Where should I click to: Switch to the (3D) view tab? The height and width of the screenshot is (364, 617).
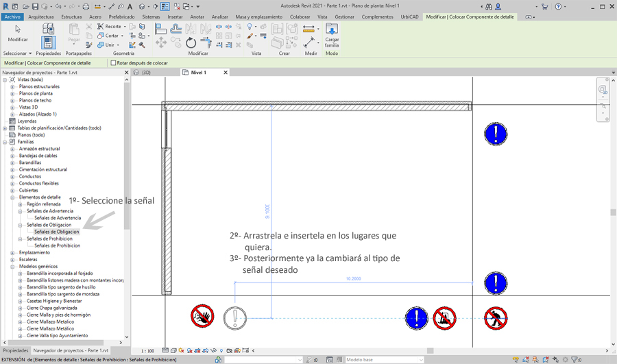(x=145, y=72)
